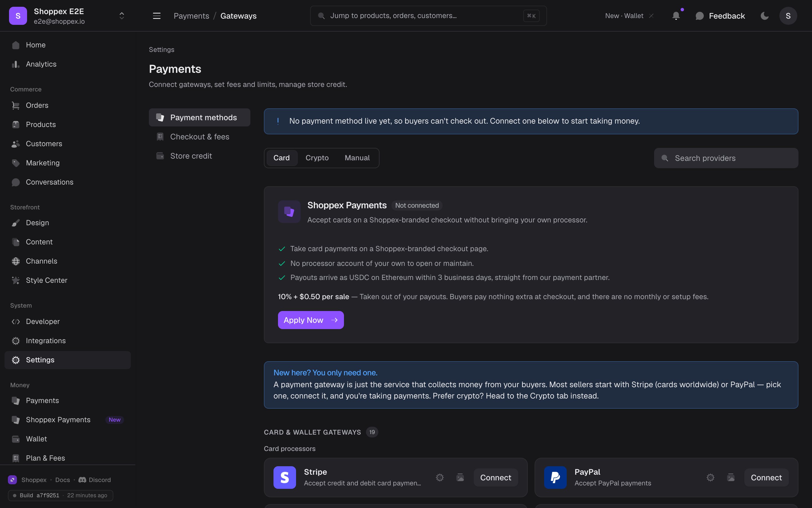
Task: Click the Settings breadcrumb label above Payments
Action: coord(161,50)
